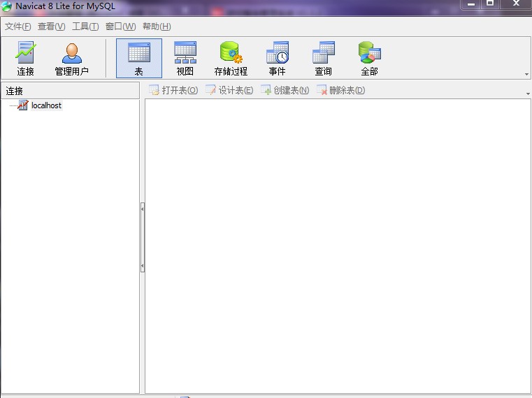
Task: Click the 连接 (Connection) toolbar icon
Action: pyautogui.click(x=25, y=59)
